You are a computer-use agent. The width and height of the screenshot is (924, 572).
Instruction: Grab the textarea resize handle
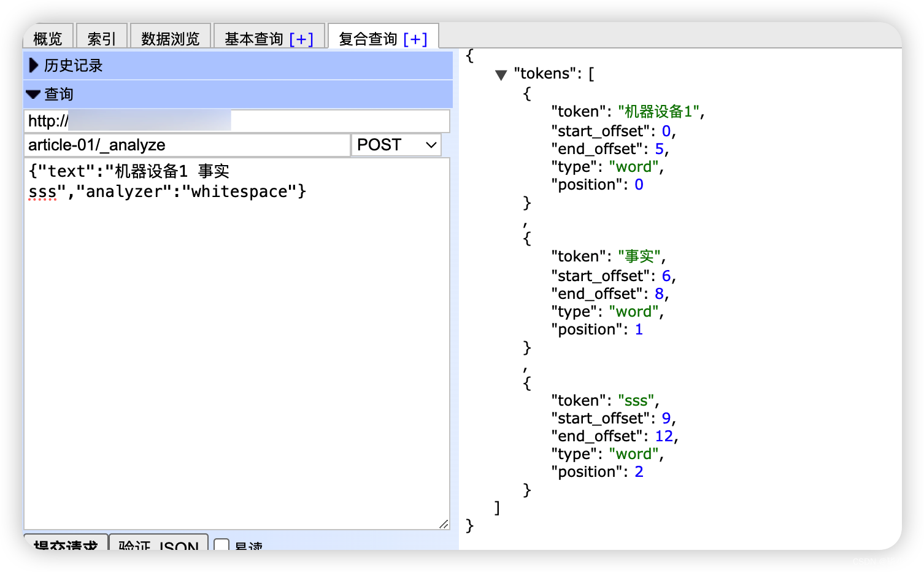(x=444, y=524)
